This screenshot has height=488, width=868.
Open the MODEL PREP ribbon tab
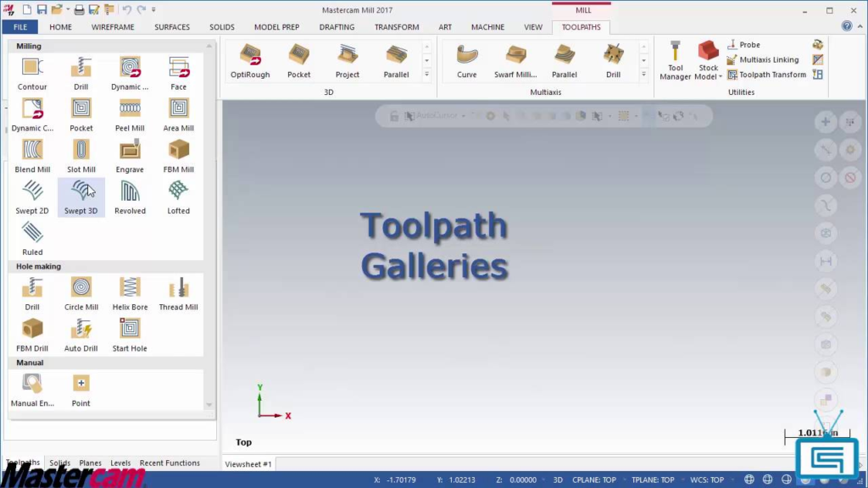click(277, 26)
